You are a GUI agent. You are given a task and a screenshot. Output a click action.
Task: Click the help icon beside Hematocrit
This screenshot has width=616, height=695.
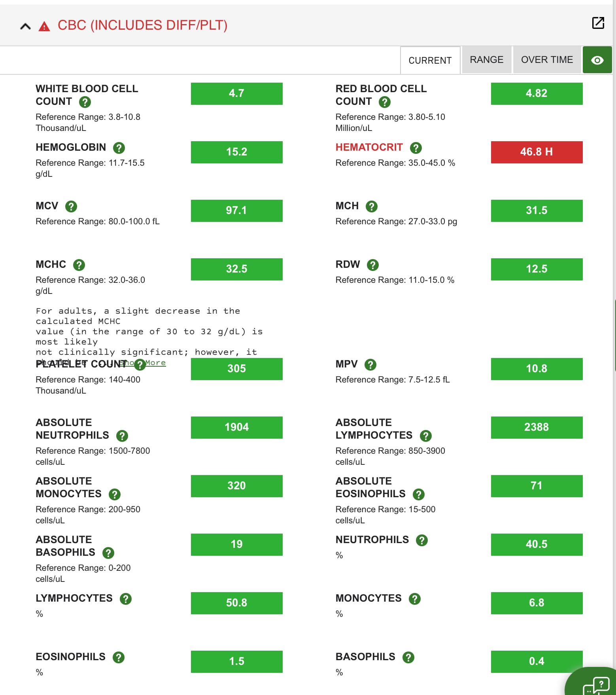(416, 148)
